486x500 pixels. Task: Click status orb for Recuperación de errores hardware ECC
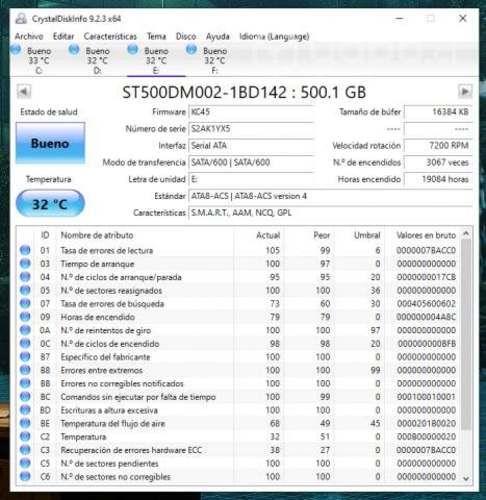click(25, 450)
